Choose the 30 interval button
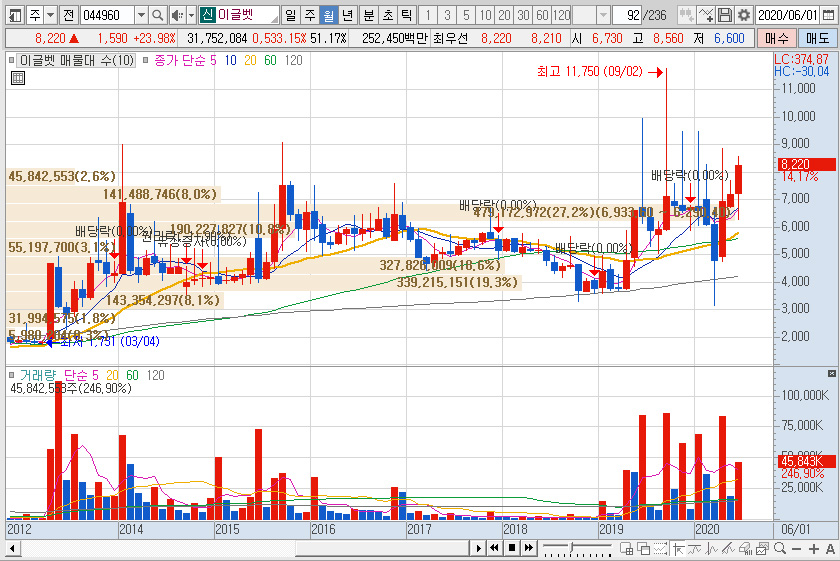Screen dimensions: 840x561 [523, 15]
